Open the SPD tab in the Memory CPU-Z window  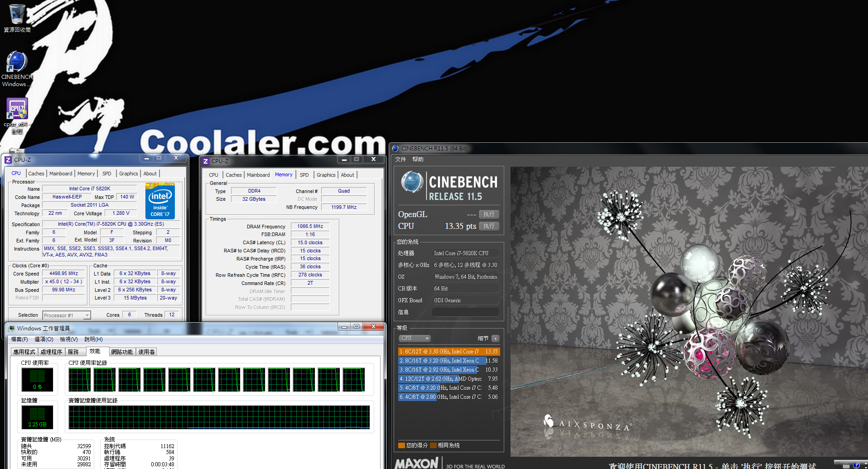[304, 175]
